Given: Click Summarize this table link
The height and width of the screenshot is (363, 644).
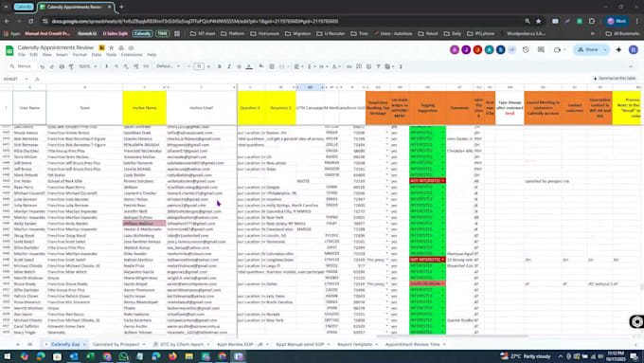Looking at the screenshot, I should 615,79.
